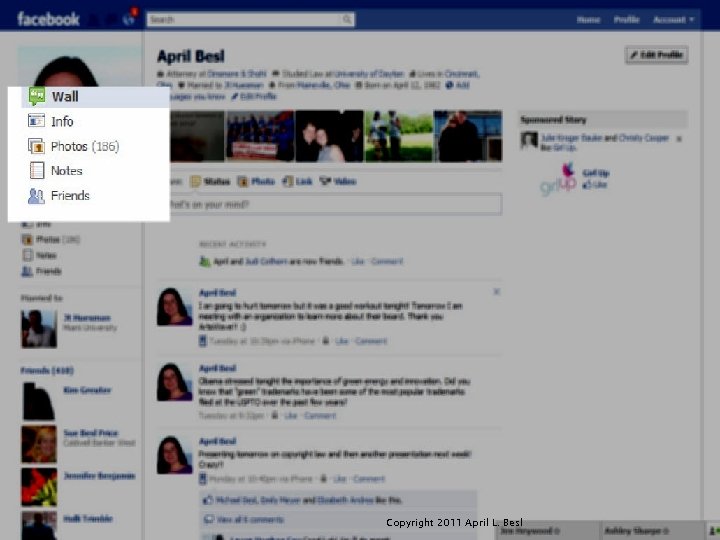
Task: Open Jennifer Benjamin's profile link
Action: coord(99,476)
